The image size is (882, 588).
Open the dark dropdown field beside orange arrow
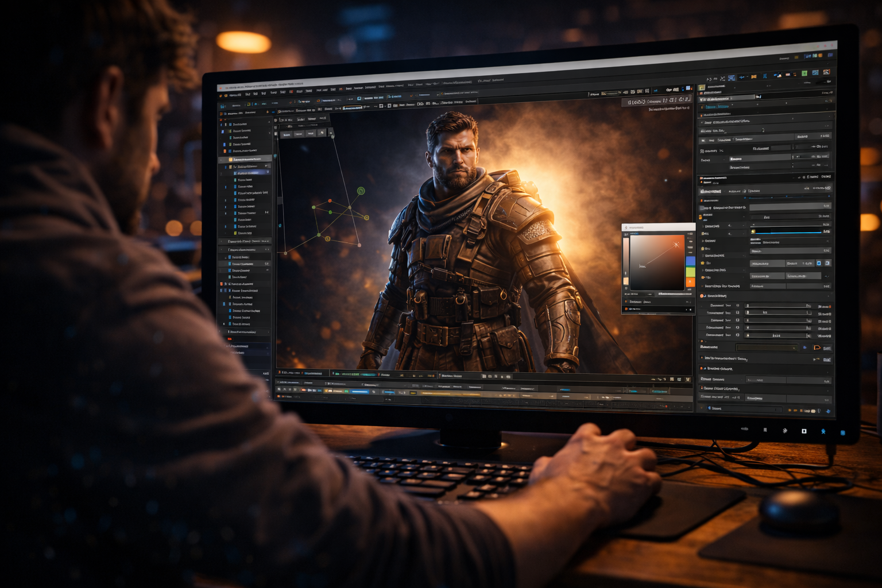pos(767,347)
